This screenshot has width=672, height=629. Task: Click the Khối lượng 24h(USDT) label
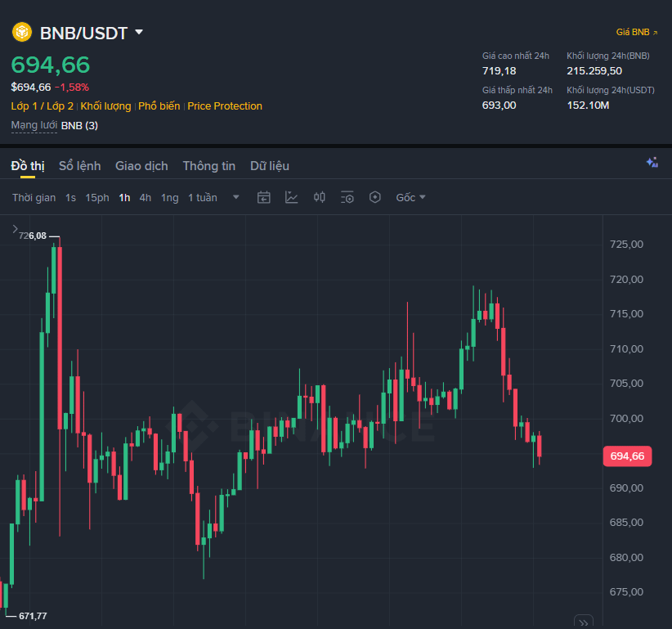click(x=611, y=90)
